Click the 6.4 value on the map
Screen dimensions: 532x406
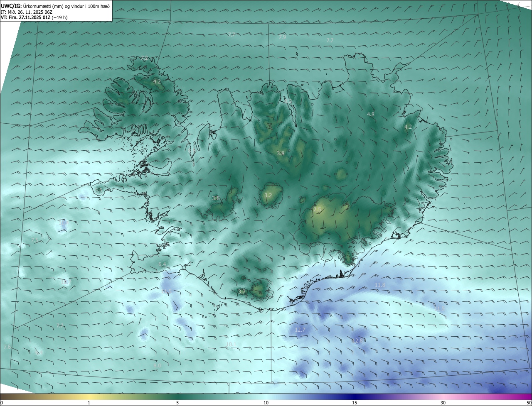coord(162,264)
